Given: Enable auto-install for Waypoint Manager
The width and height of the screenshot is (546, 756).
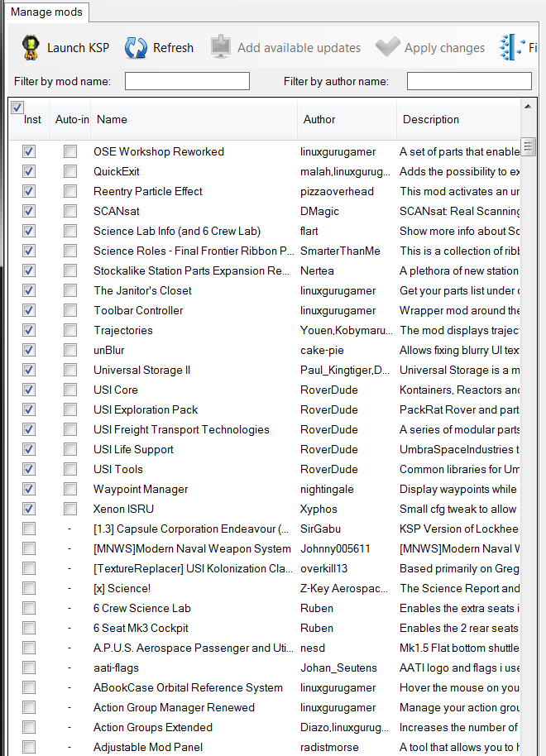Looking at the screenshot, I should 70,489.
